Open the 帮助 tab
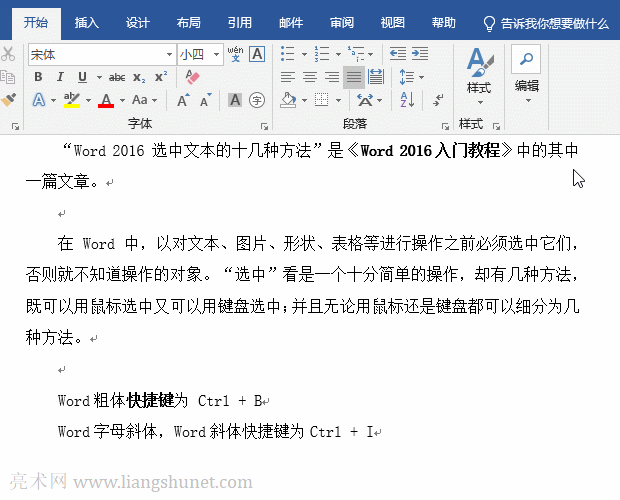620x500 pixels. click(444, 23)
